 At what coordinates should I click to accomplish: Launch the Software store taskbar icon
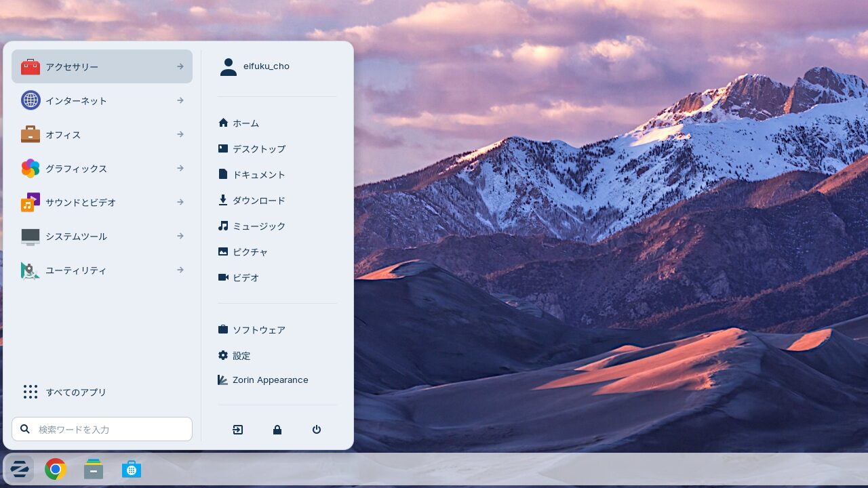point(132,469)
